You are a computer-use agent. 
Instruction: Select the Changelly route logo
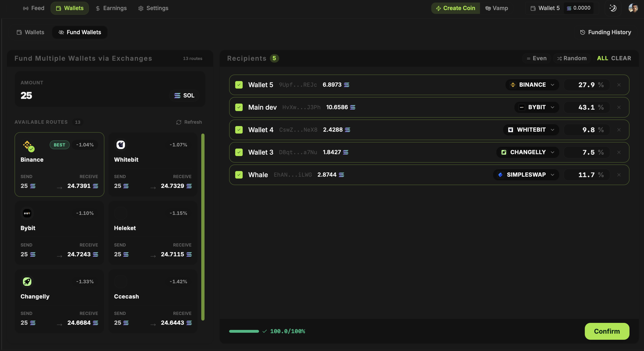(27, 281)
